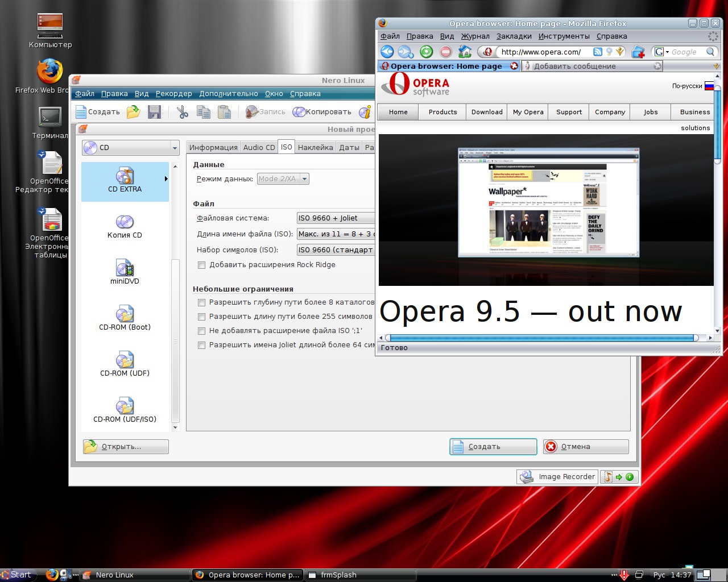Click the My Opera link

click(528, 112)
